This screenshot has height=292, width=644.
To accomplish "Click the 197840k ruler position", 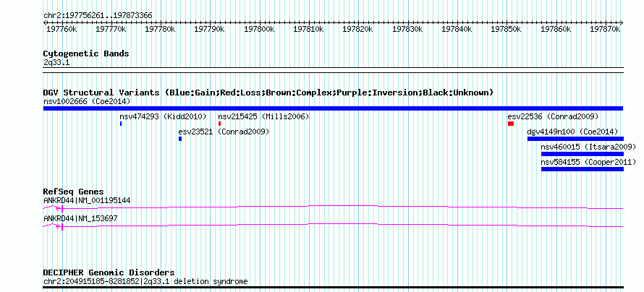I will tap(457, 29).
